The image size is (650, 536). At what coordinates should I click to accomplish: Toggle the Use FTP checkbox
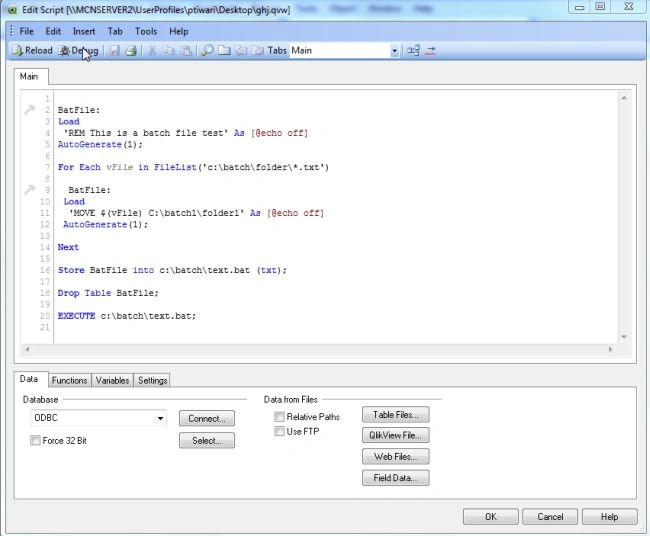pos(279,432)
